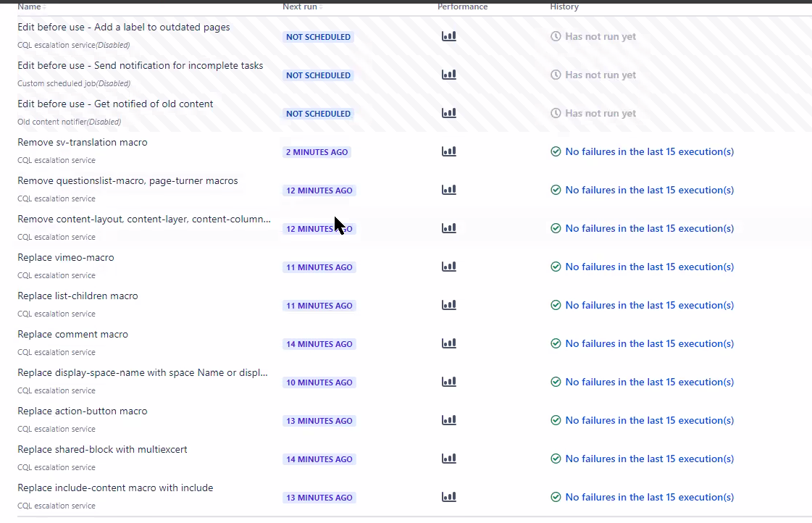Click the Performance column header
The height and width of the screenshot is (523, 812).
[462, 7]
